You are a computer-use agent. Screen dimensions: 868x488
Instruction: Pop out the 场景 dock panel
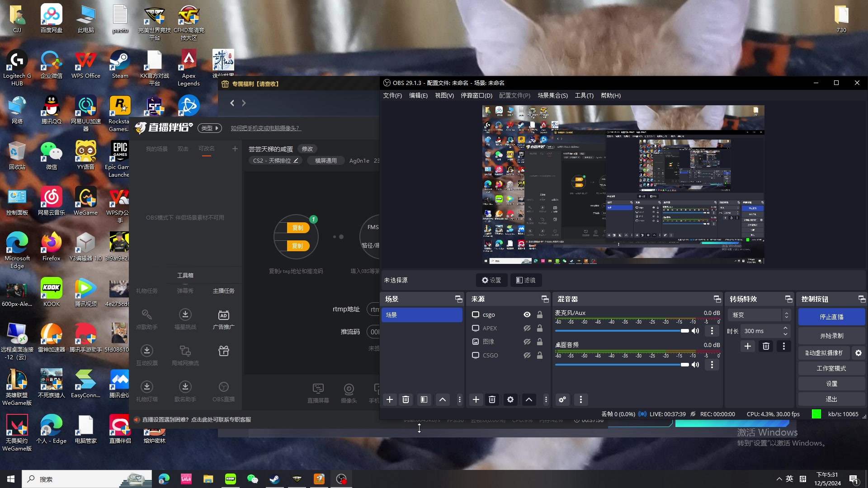tap(458, 299)
